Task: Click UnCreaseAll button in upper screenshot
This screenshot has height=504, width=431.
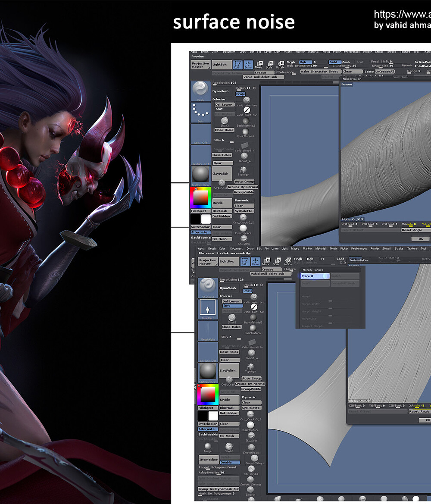Action: (x=384, y=72)
